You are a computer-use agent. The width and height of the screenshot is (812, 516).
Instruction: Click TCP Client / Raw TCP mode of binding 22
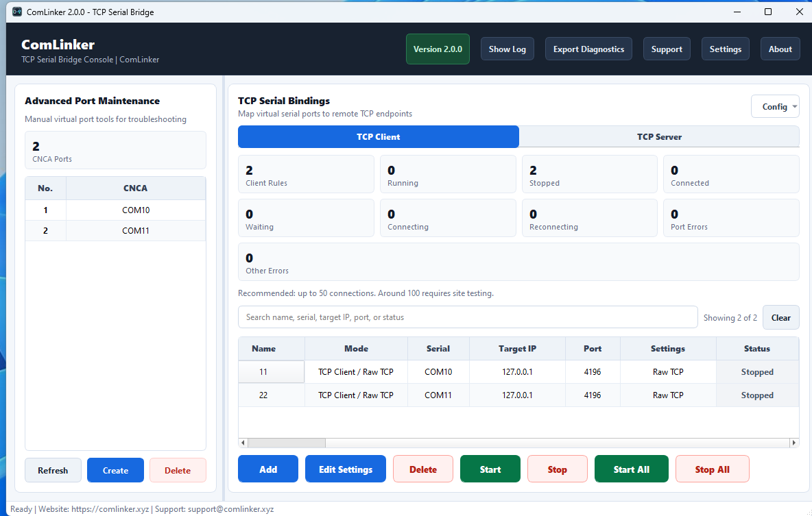click(357, 395)
